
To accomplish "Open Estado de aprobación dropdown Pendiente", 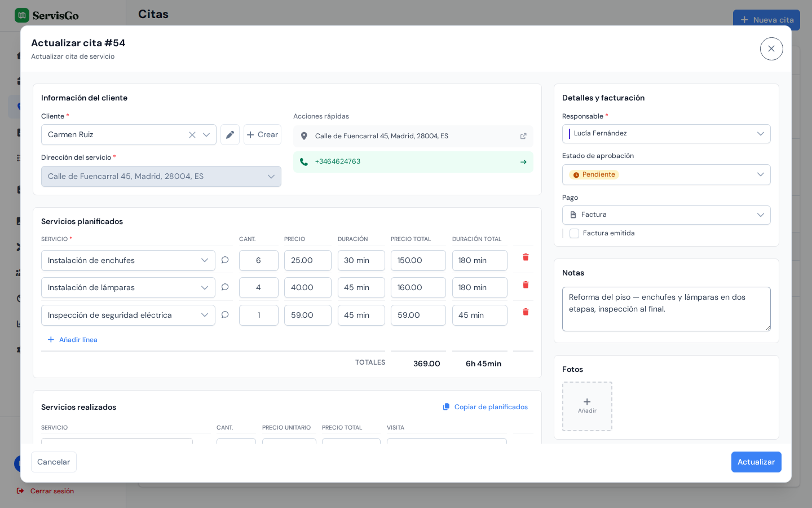I will pos(667,175).
